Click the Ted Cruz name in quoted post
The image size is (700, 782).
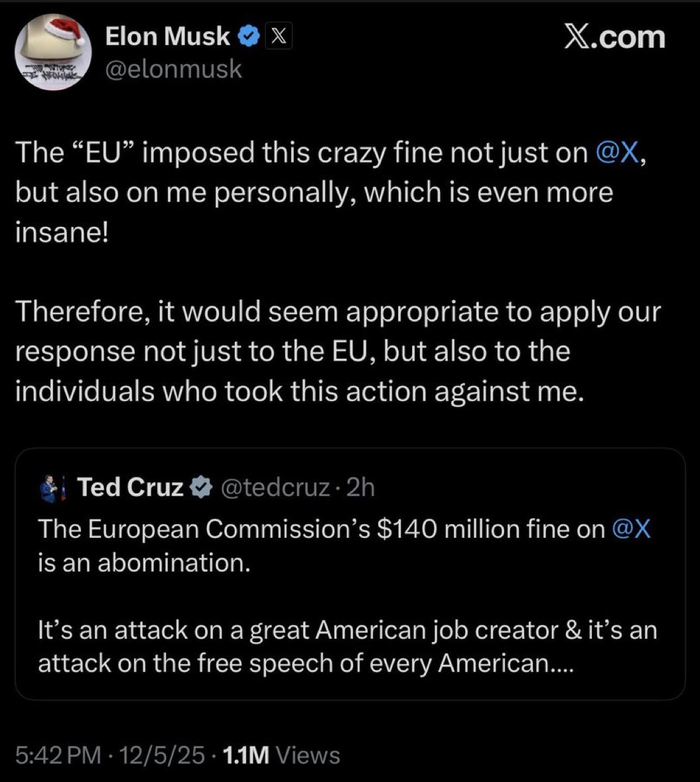point(130,488)
